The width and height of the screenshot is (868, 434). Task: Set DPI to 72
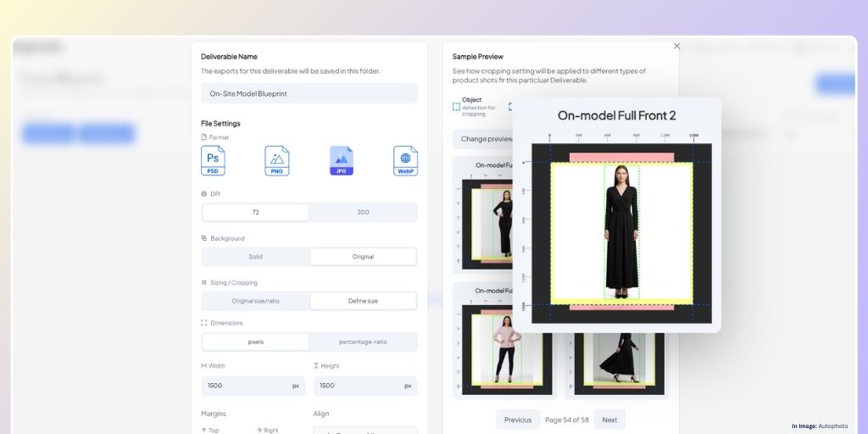pos(255,212)
